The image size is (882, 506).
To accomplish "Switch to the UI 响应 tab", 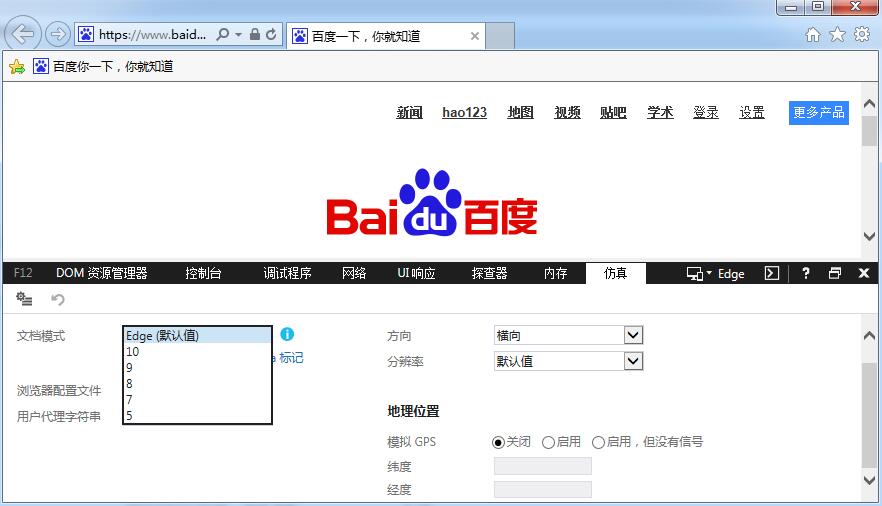I will click(416, 273).
